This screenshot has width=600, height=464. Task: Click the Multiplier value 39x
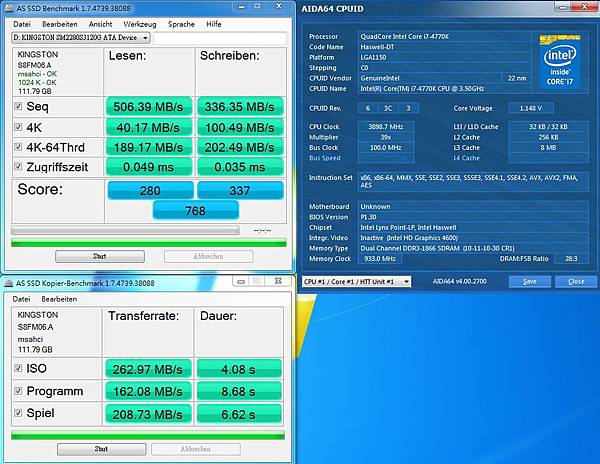pyautogui.click(x=386, y=137)
